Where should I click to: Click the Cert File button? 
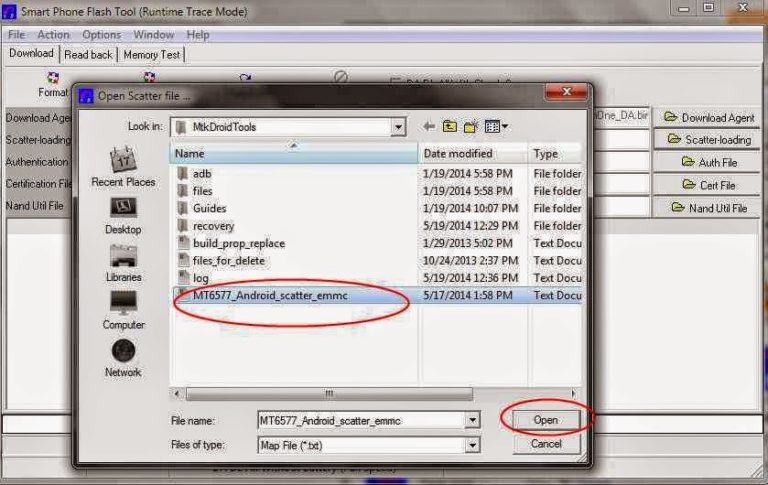(x=708, y=185)
